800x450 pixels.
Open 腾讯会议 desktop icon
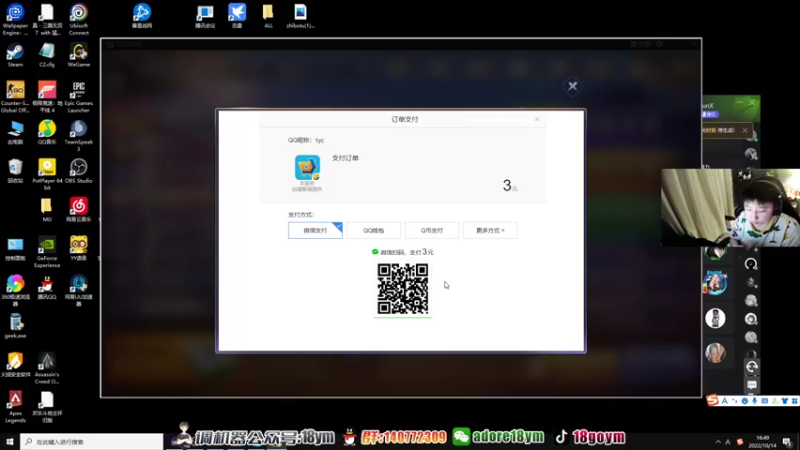205,15
